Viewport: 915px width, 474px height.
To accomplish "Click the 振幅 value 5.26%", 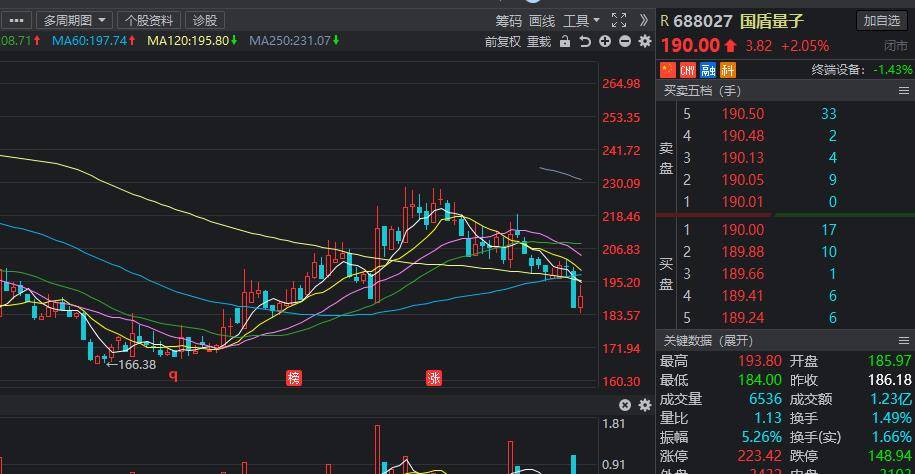I will click(762, 437).
